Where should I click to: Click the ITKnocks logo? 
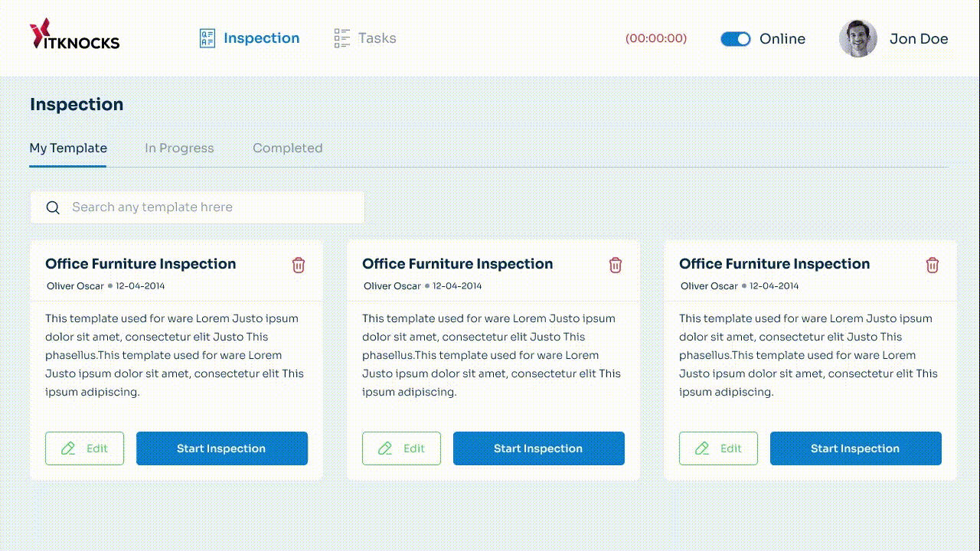tap(74, 35)
